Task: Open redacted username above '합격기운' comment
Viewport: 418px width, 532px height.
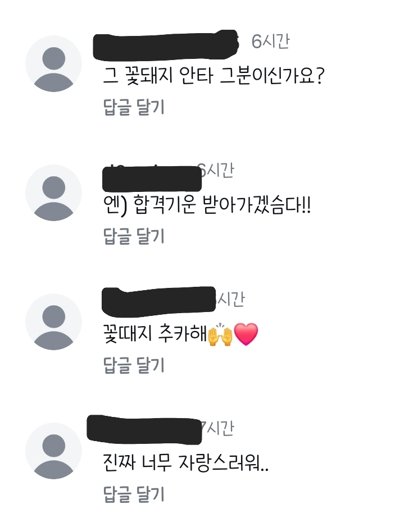Action: pos(152,179)
